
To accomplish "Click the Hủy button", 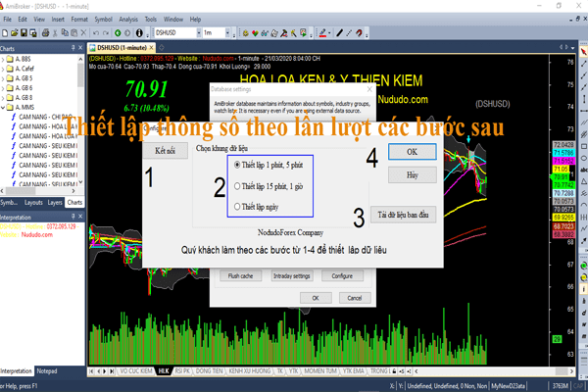I will pyautogui.click(x=413, y=174).
